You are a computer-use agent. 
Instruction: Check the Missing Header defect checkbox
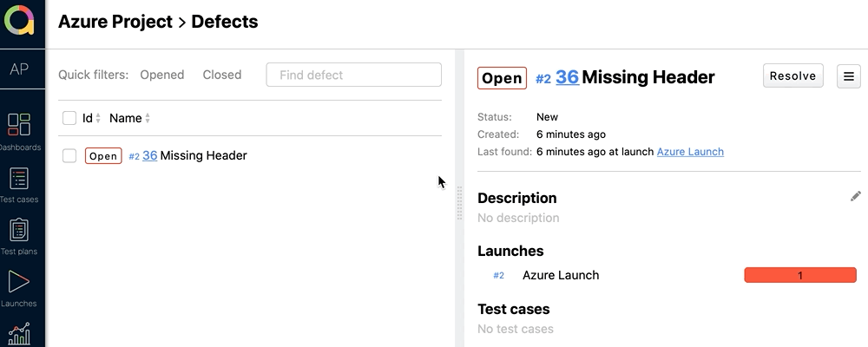tap(69, 155)
